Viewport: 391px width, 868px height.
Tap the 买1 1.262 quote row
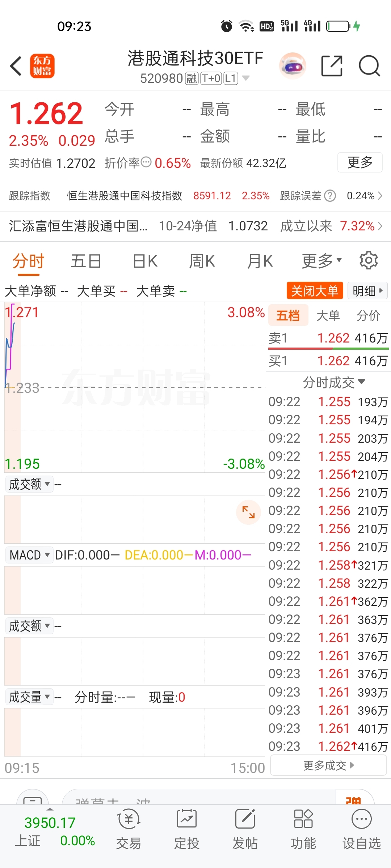click(x=328, y=361)
